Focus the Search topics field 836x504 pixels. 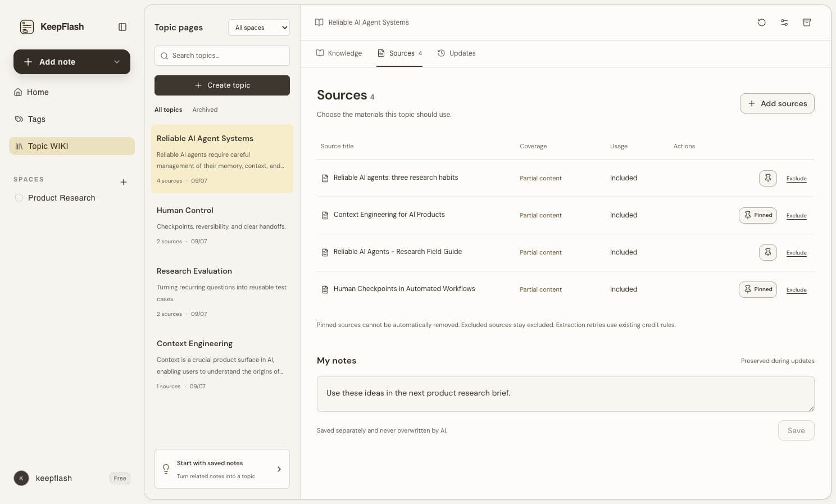coord(222,56)
